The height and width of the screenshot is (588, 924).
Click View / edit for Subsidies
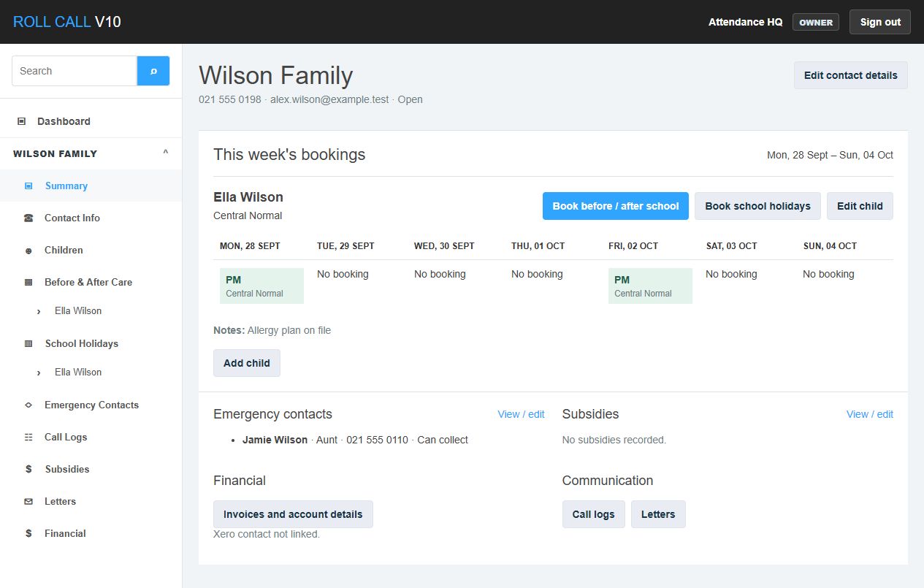[x=870, y=414]
